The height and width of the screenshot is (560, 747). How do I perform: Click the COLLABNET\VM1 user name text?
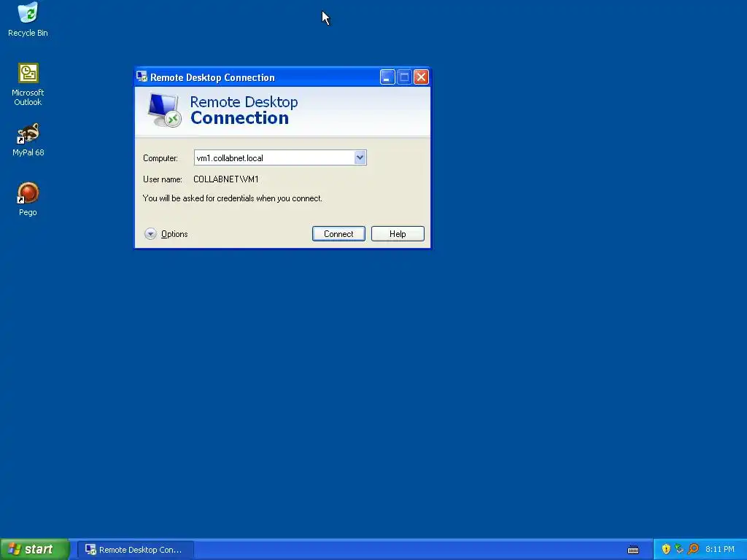[226, 179]
